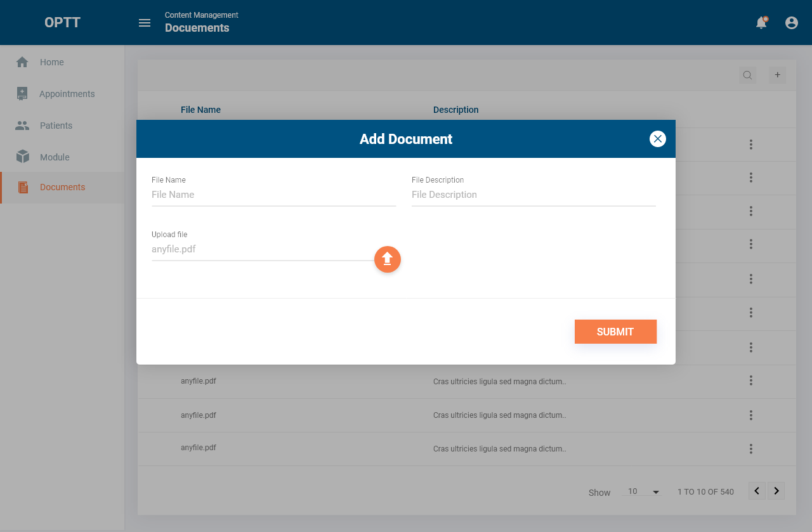The width and height of the screenshot is (812, 532).
Task: Go to Patients in the sidebar
Action: (56, 126)
